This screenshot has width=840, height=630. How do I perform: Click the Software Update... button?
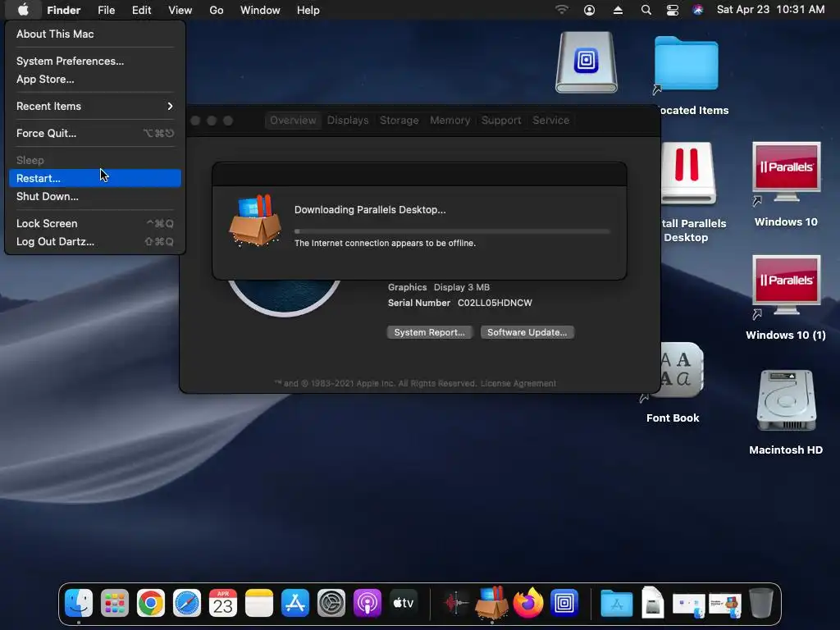click(x=527, y=332)
